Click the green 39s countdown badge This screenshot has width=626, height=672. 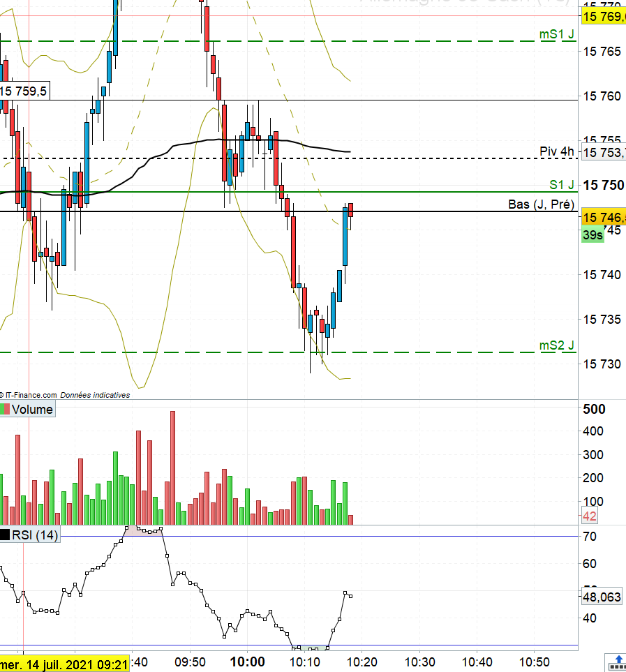tap(593, 235)
